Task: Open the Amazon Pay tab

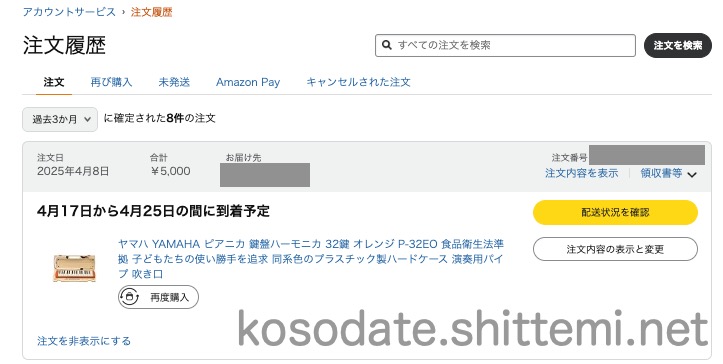Action: pyautogui.click(x=248, y=82)
